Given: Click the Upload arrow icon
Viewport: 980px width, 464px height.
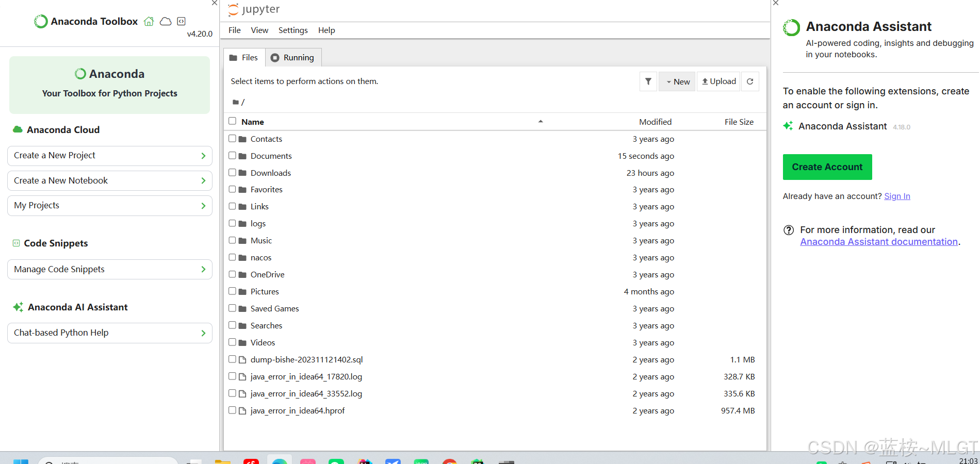Looking at the screenshot, I should point(705,81).
